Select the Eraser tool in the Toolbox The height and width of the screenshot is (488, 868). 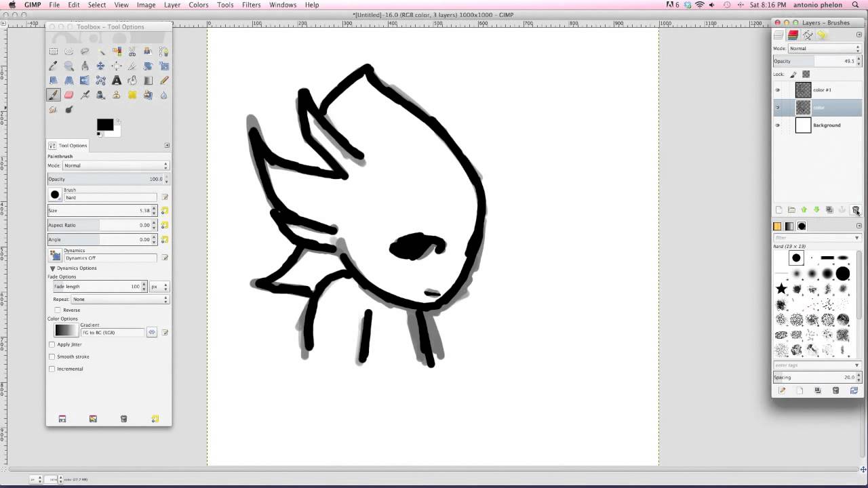click(68, 94)
